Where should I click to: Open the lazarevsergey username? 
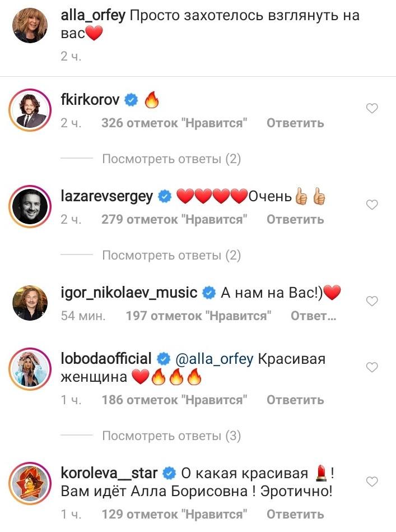(107, 196)
